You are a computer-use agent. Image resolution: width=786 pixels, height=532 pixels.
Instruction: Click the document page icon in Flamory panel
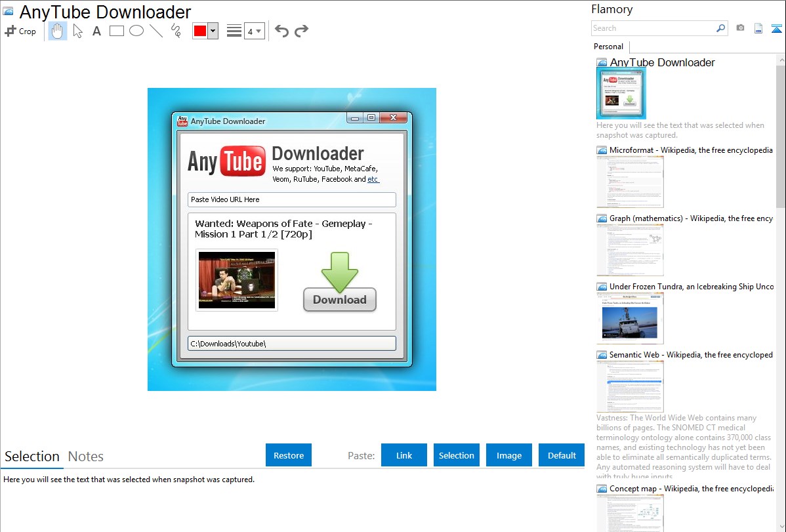click(758, 28)
